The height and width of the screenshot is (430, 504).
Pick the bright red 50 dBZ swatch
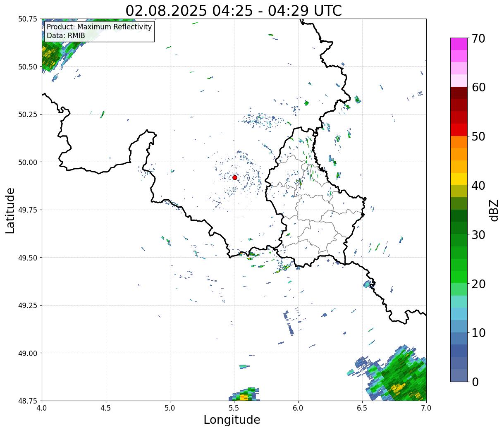coord(459,130)
